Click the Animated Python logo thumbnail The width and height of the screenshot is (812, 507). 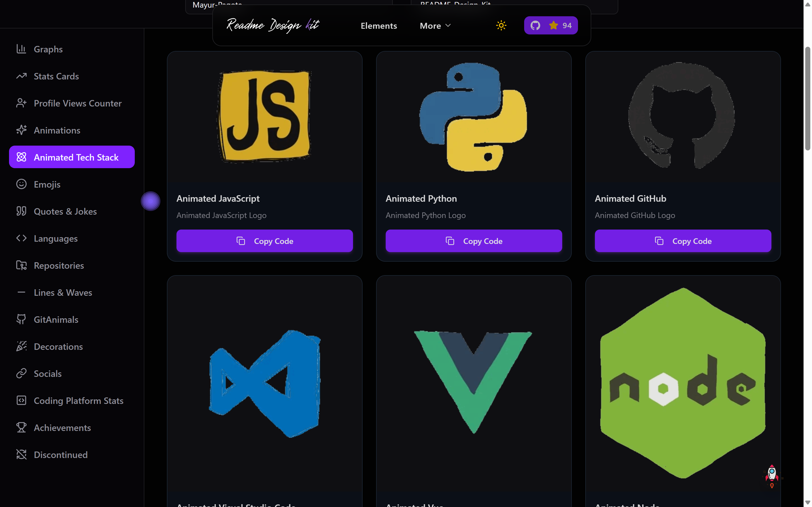pyautogui.click(x=473, y=117)
